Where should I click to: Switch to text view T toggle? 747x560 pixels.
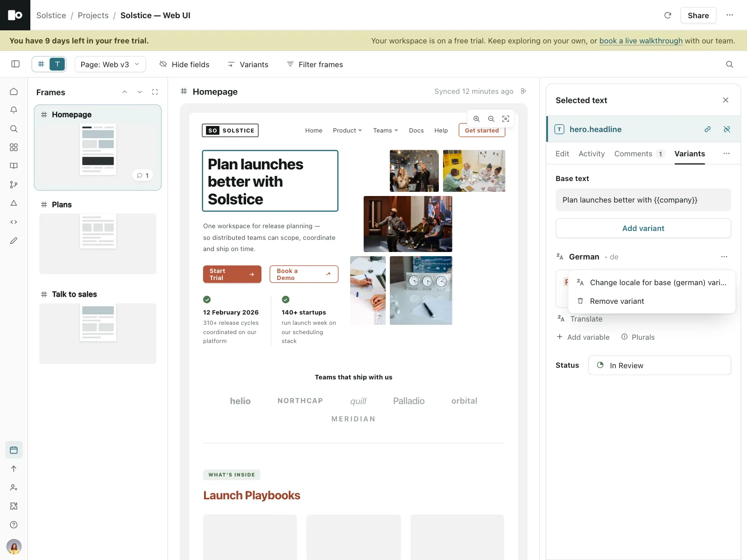click(57, 64)
